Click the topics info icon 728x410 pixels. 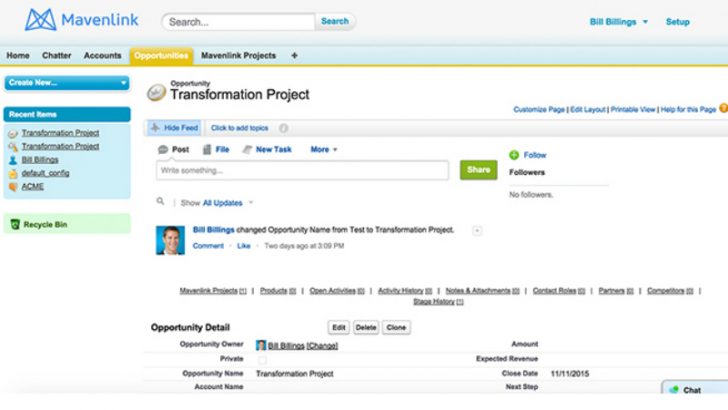click(283, 128)
